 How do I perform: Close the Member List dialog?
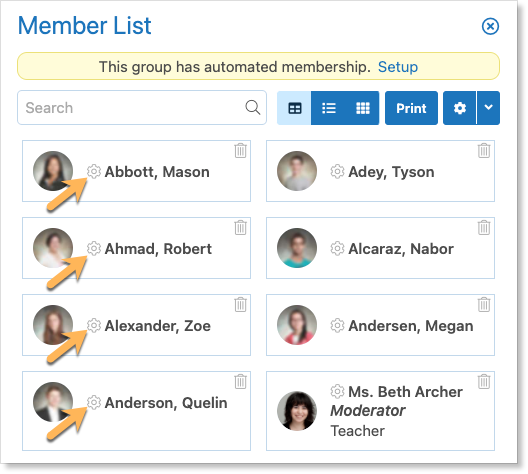click(x=490, y=26)
